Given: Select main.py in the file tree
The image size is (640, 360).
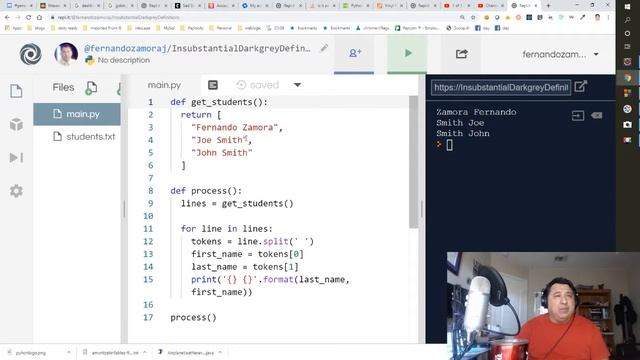Looking at the screenshot, I should tap(77, 114).
